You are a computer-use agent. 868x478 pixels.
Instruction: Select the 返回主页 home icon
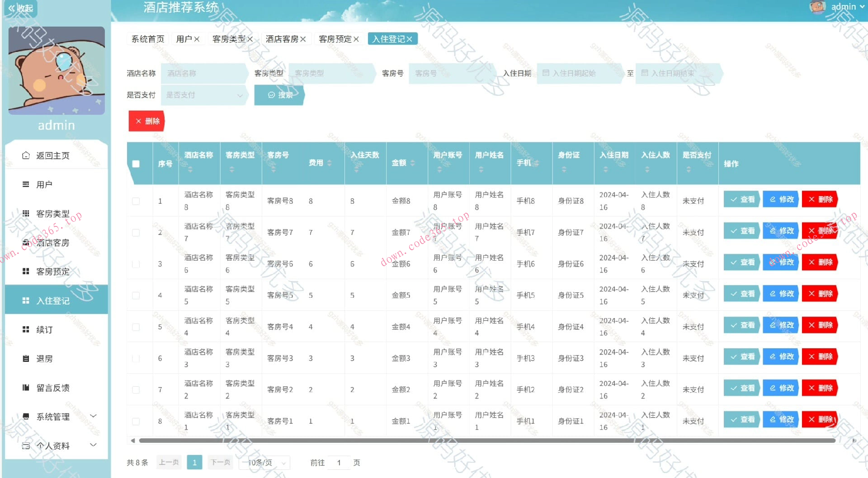point(26,155)
